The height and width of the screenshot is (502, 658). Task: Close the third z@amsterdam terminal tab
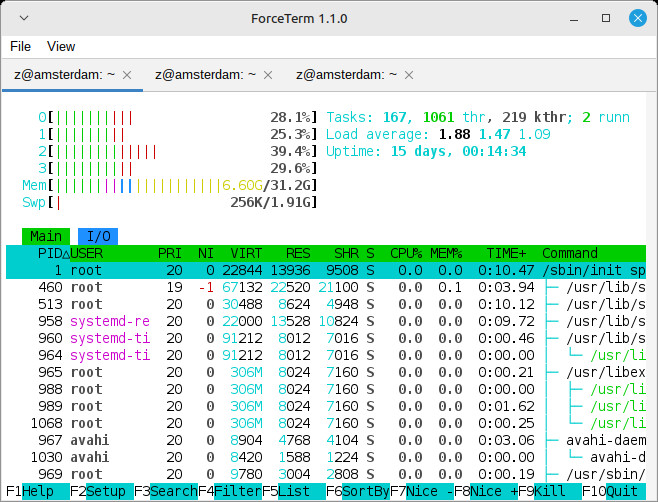[x=407, y=75]
